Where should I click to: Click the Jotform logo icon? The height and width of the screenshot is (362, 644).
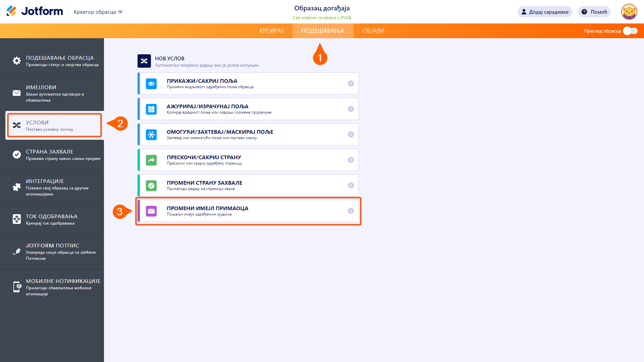tap(11, 11)
